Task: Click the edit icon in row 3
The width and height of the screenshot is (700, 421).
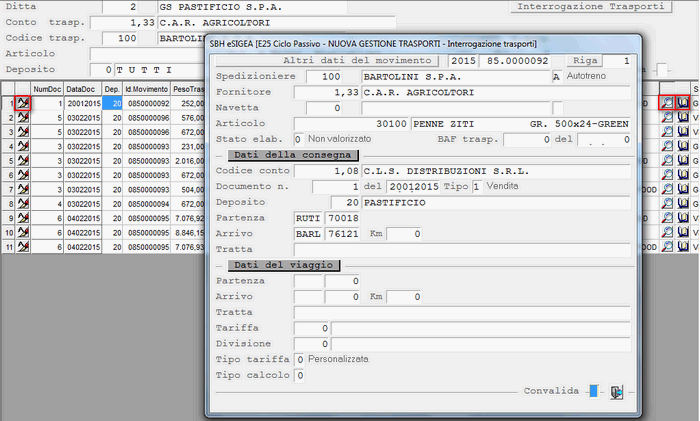Action: click(23, 132)
